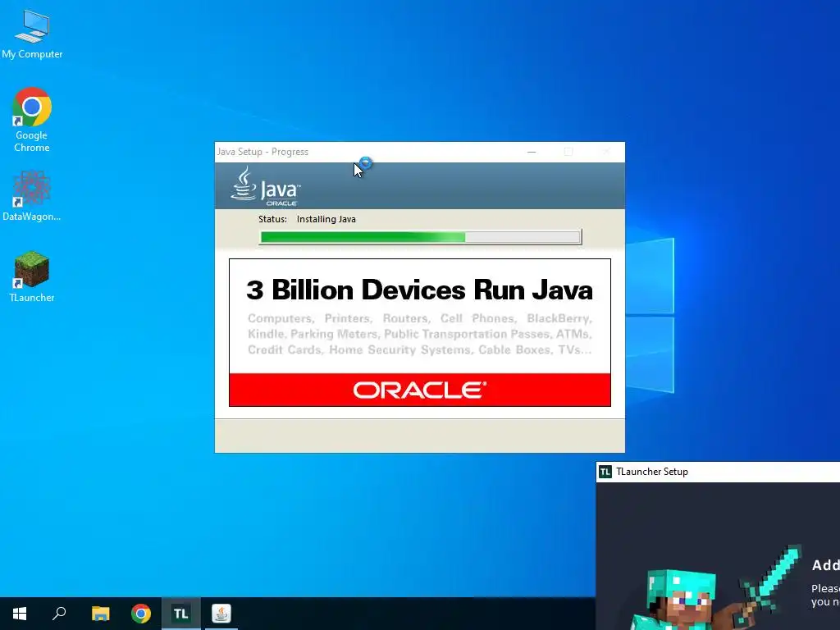Image resolution: width=840 pixels, height=630 pixels.
Task: Open the taskbar search magnifier
Action: (59, 614)
